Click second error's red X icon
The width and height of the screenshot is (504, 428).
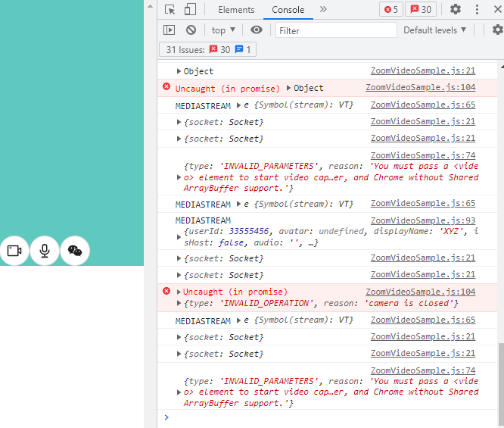click(166, 291)
